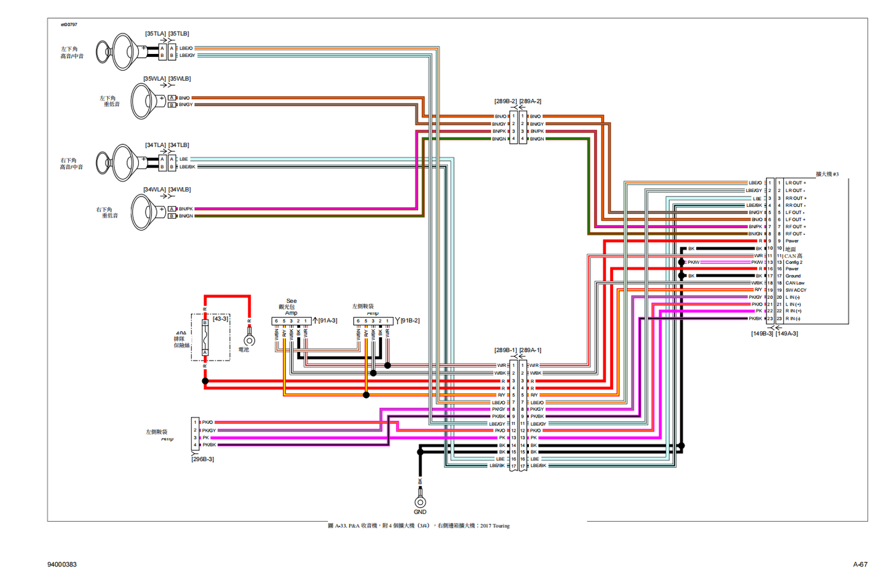Select the [35TLA] connector label

156,33
